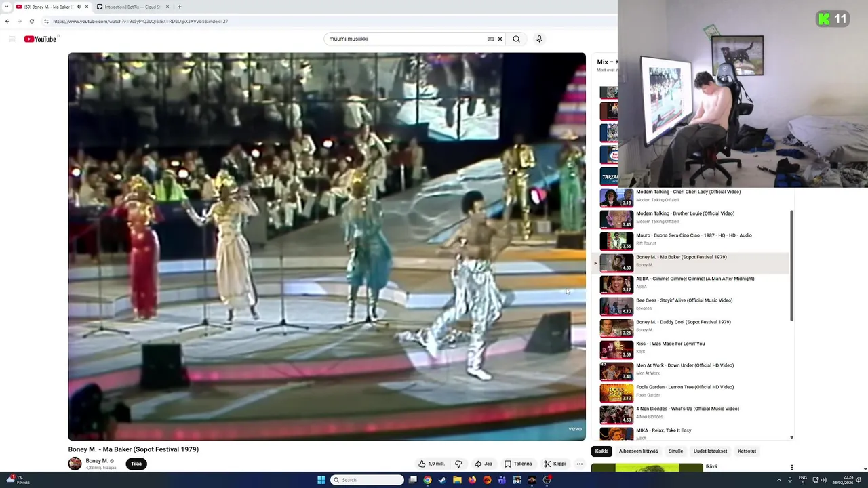Open the Boney M. channel avatar
Viewport: 868px width, 488px height.
75,464
